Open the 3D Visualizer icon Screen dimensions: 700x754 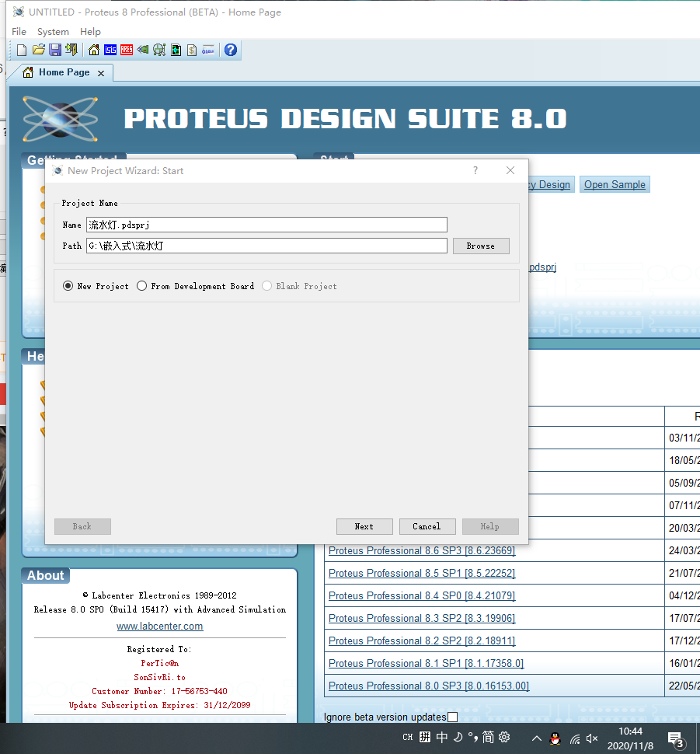143,50
